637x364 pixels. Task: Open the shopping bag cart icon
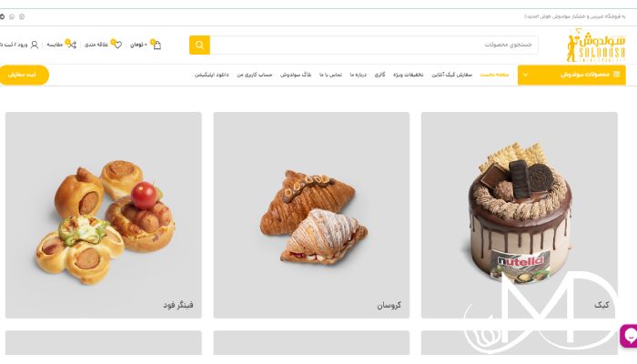pyautogui.click(x=157, y=45)
